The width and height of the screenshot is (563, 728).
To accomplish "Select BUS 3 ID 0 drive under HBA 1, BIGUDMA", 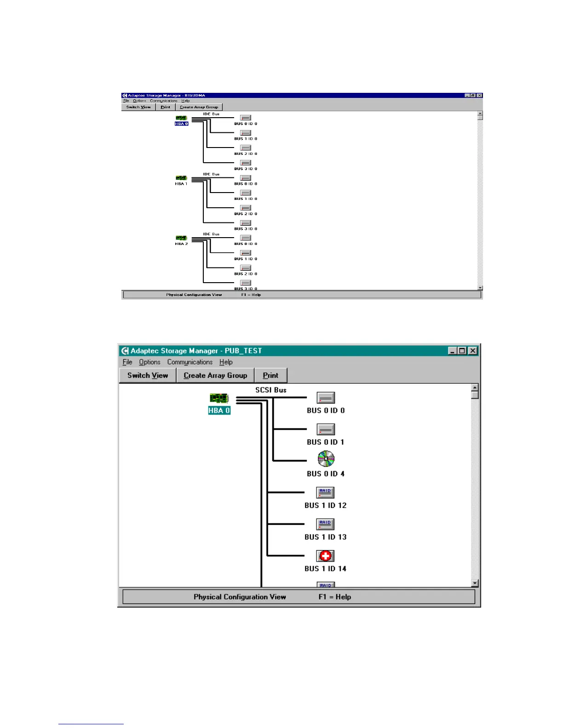I will click(x=246, y=223).
